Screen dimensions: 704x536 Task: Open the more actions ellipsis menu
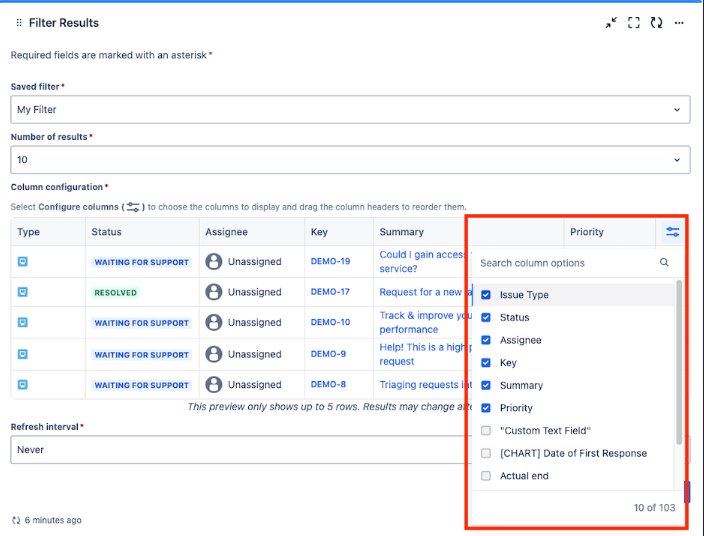pyautogui.click(x=679, y=22)
